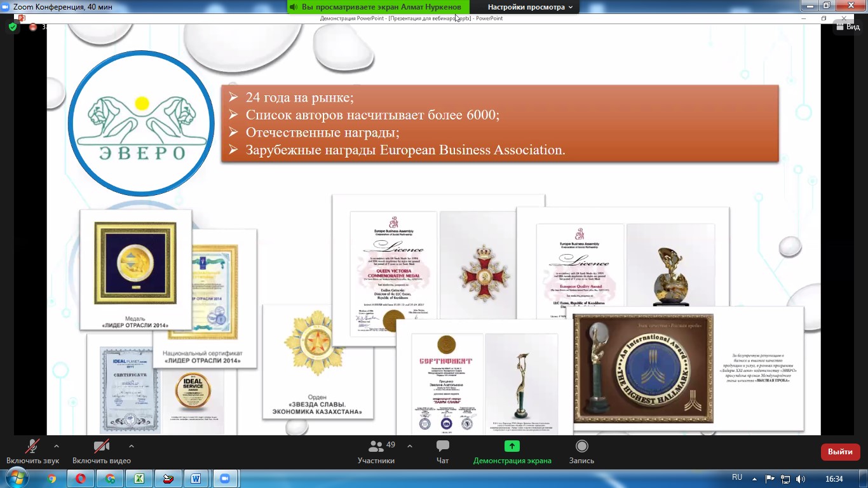Expand audio options arrow beside microphone
The image size is (868, 488).
[57, 446]
